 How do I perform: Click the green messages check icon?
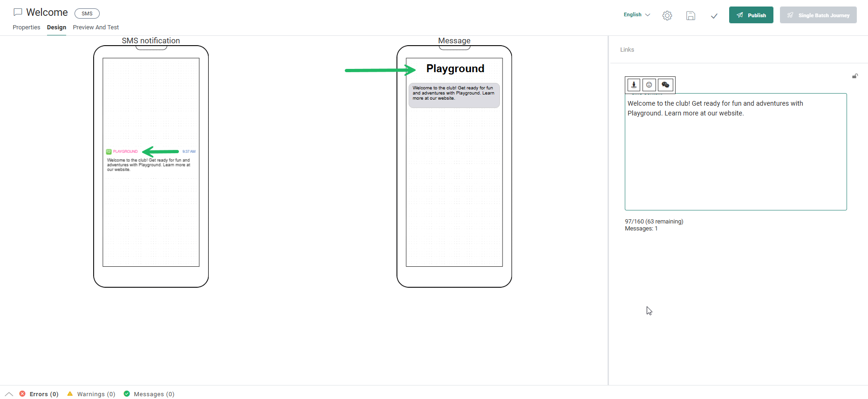point(127,394)
